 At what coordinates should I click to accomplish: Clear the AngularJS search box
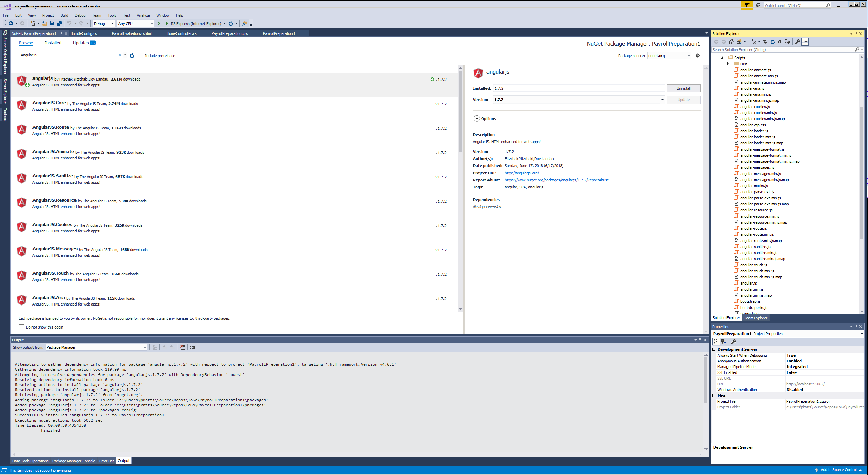pyautogui.click(x=120, y=55)
